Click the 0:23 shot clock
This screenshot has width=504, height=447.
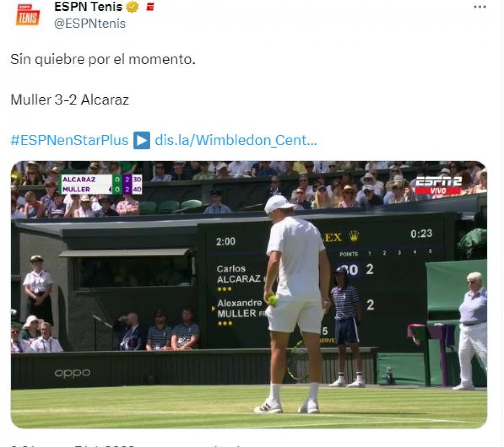pos(421,234)
